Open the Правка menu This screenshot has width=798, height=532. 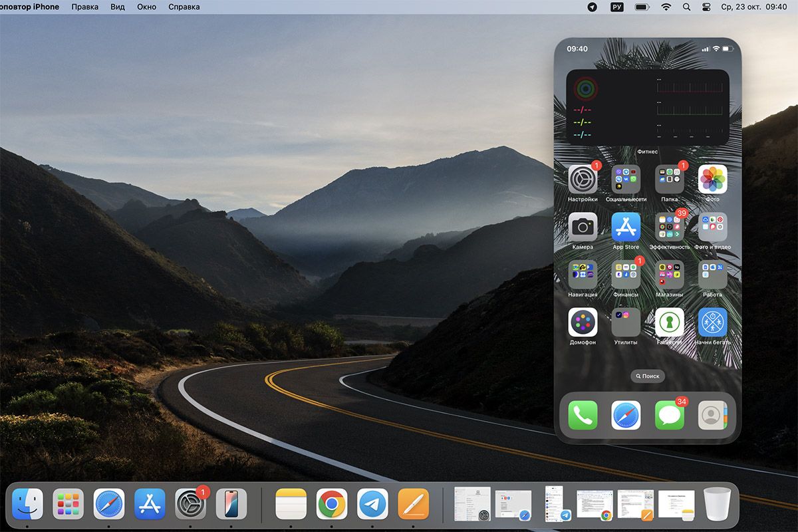click(x=84, y=7)
